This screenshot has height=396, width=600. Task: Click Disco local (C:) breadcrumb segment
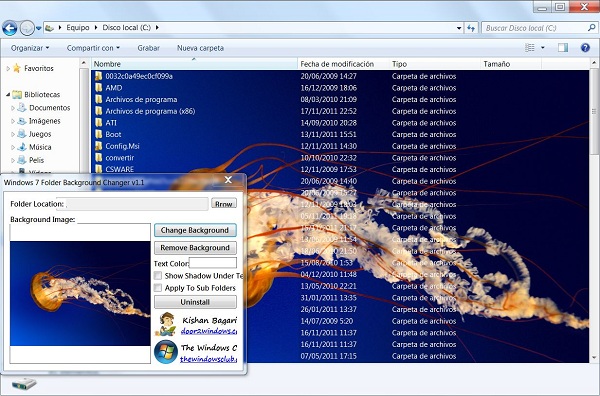tap(126, 28)
